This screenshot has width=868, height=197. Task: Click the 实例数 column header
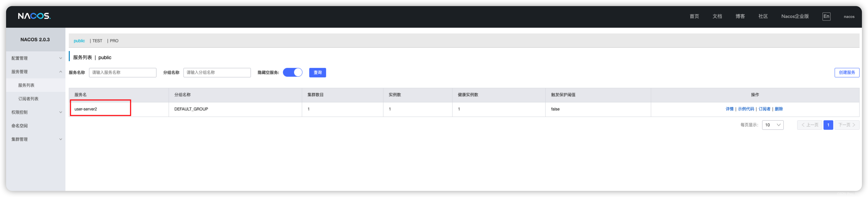418,95
